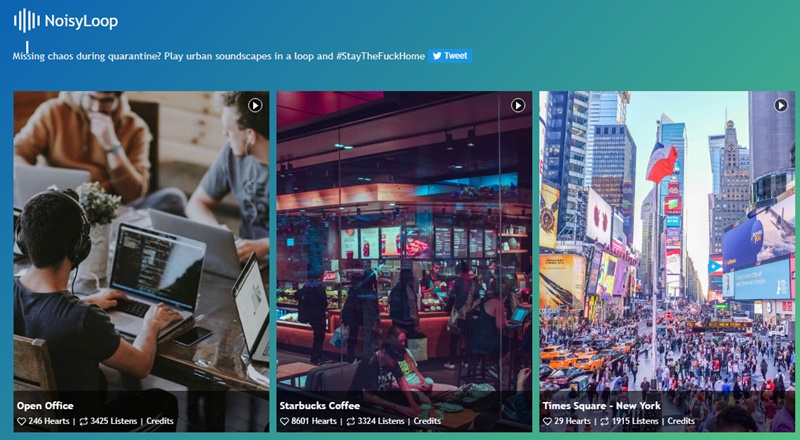This screenshot has height=440, width=800.
Task: Play the Starbucks Coffee soundscape
Action: tap(518, 105)
